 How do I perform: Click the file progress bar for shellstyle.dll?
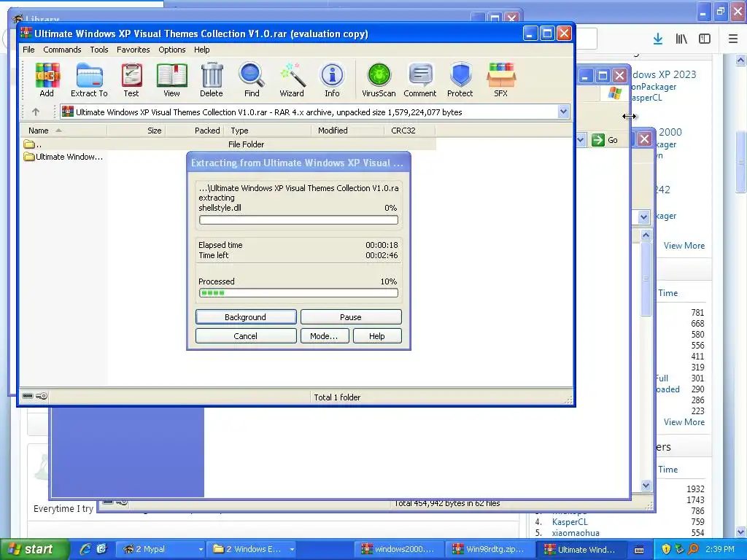(x=298, y=220)
